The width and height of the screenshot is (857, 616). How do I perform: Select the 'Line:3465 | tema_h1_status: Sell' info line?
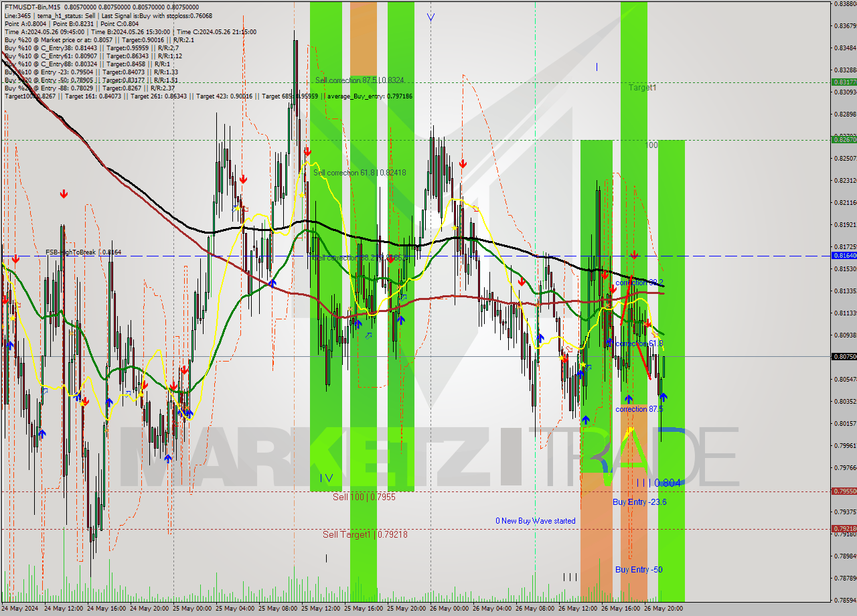pyautogui.click(x=108, y=15)
